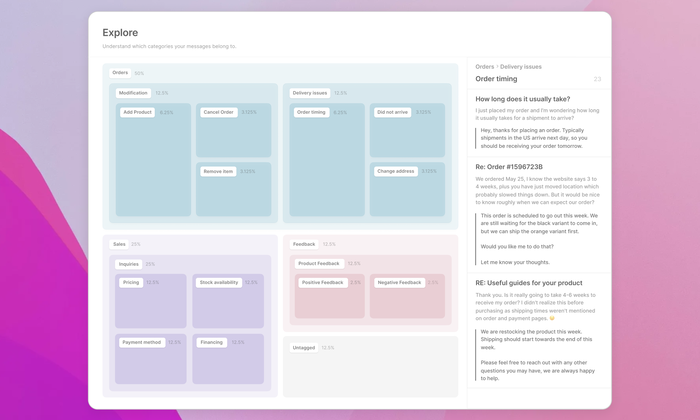Click the Order timing panel heading
This screenshot has height=420, width=700.
tap(496, 79)
